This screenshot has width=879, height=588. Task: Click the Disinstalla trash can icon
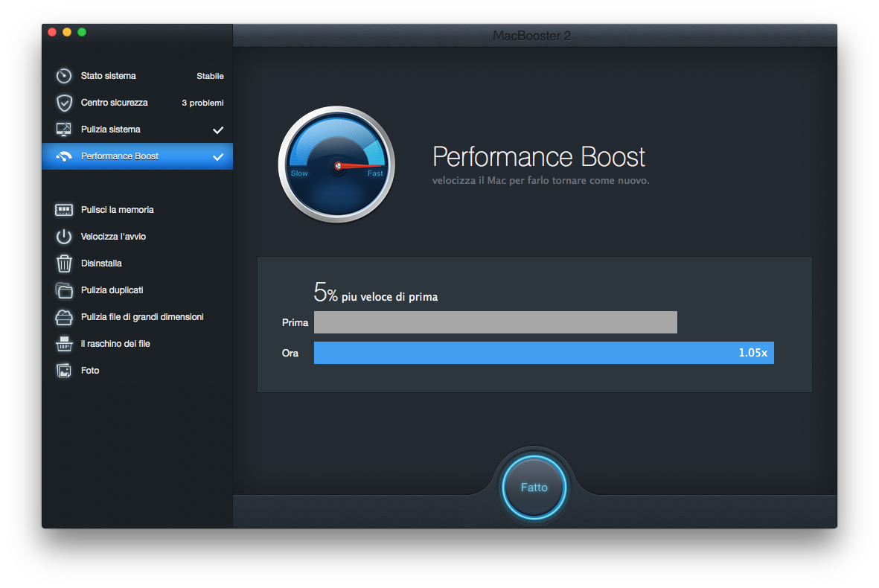(x=64, y=263)
